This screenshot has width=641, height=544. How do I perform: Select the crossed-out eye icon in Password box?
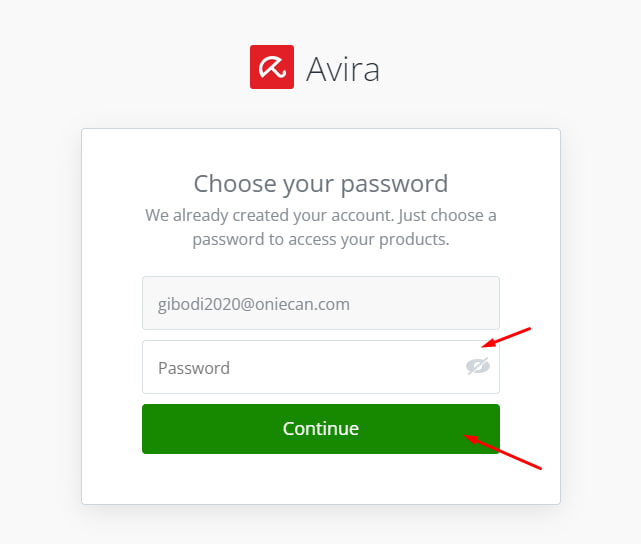tap(478, 367)
